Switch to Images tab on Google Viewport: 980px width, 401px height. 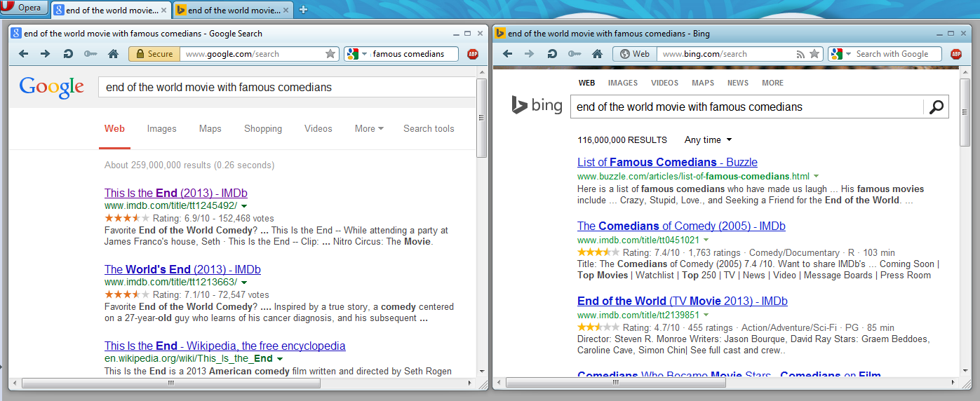[161, 128]
